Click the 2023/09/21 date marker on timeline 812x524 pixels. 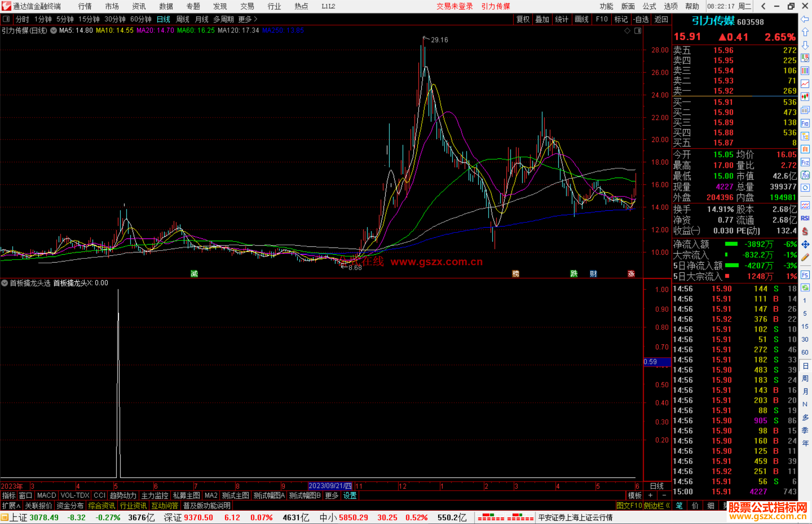click(x=330, y=486)
